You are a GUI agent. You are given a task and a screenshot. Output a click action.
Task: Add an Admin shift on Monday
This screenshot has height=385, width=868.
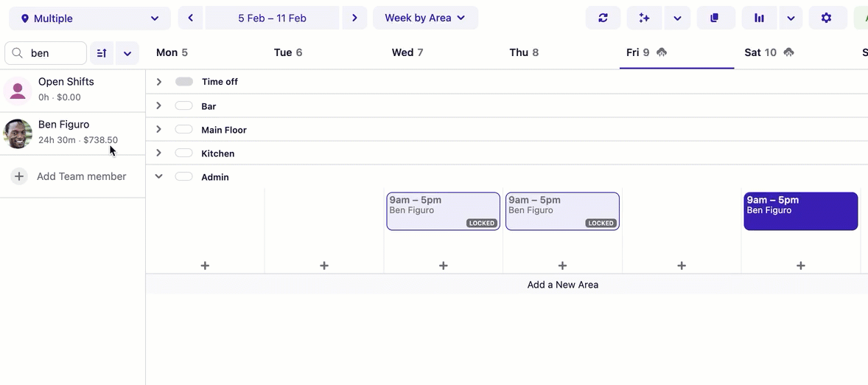[x=205, y=266]
